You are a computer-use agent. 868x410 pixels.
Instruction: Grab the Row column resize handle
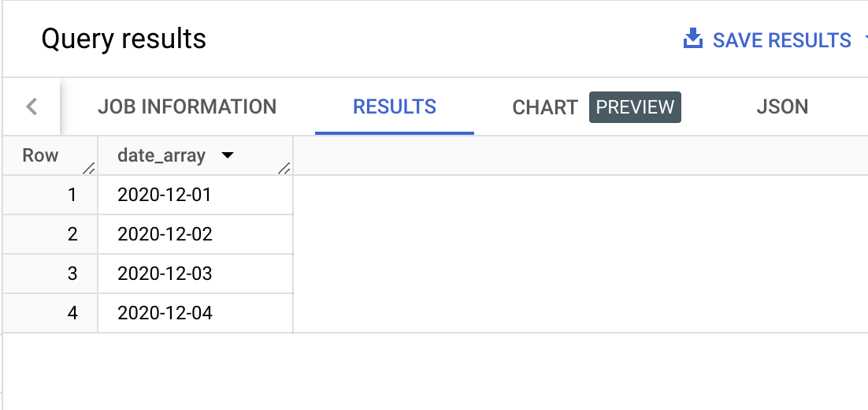point(88,169)
